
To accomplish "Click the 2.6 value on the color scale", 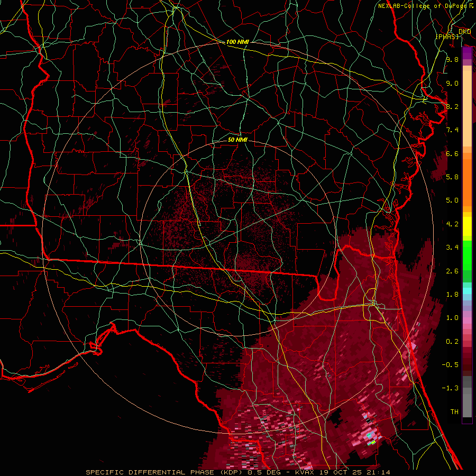I will (452, 271).
